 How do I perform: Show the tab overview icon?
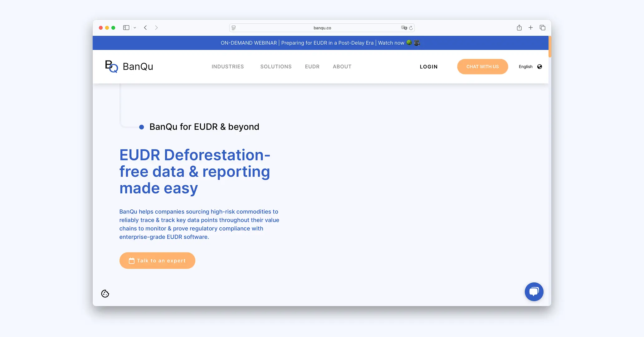coord(542,28)
